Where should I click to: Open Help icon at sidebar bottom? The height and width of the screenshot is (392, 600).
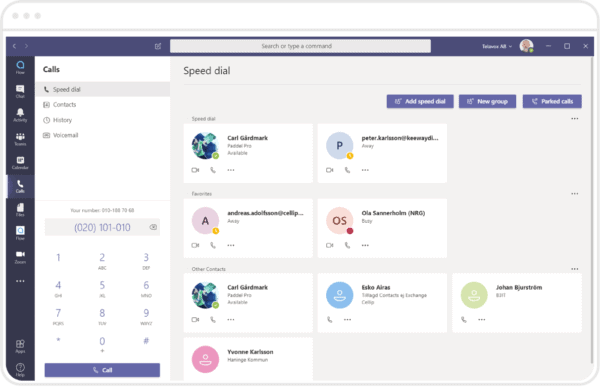click(x=20, y=369)
